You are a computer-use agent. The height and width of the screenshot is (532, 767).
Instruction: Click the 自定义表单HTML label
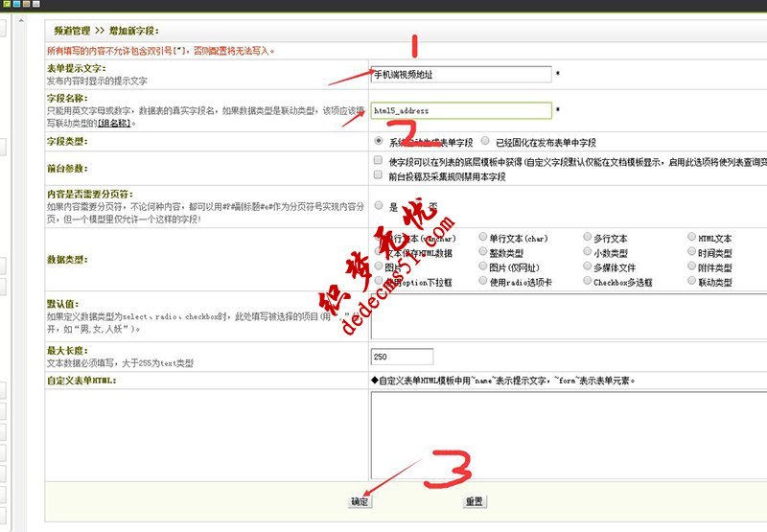[81, 381]
